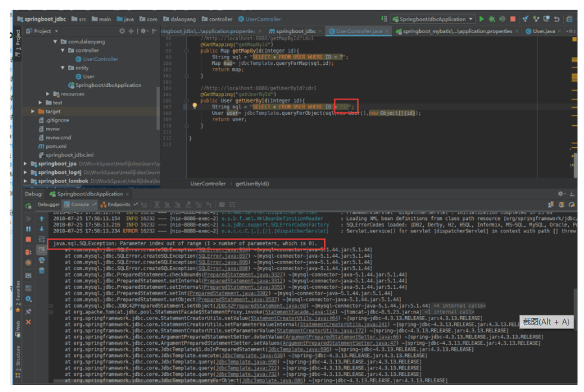Stop the application with red square in top toolbar
This screenshot has height=392, width=584.
[513, 19]
